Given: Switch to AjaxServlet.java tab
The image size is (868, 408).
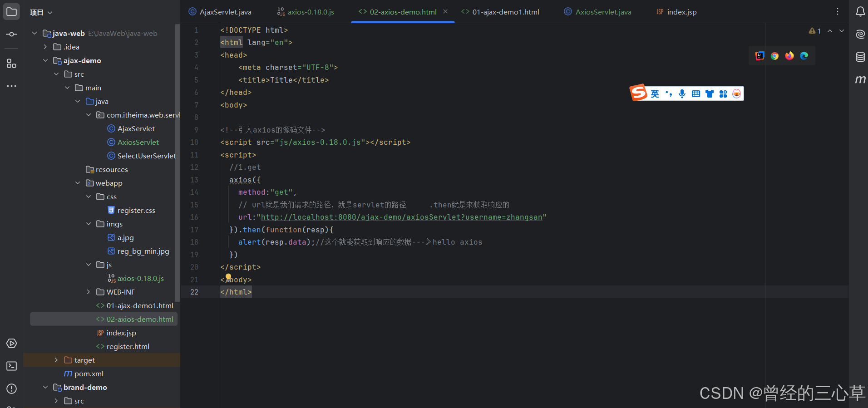Looking at the screenshot, I should coord(220,12).
